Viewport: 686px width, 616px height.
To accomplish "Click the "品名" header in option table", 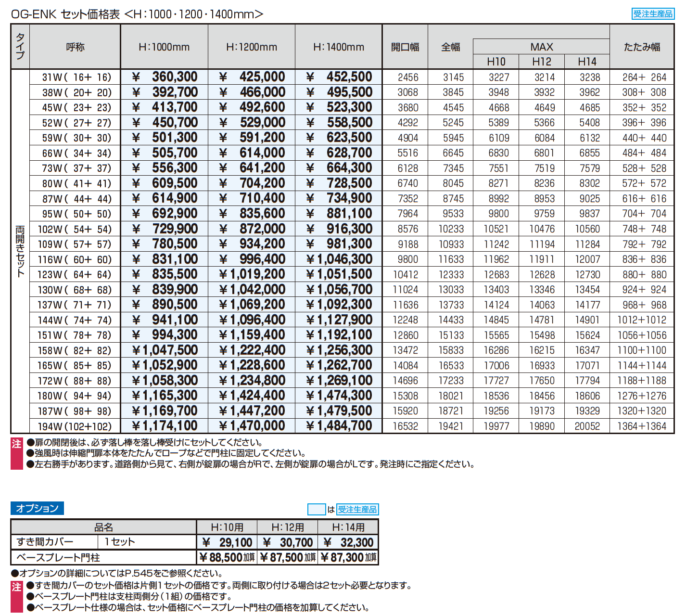I will coord(103,527).
